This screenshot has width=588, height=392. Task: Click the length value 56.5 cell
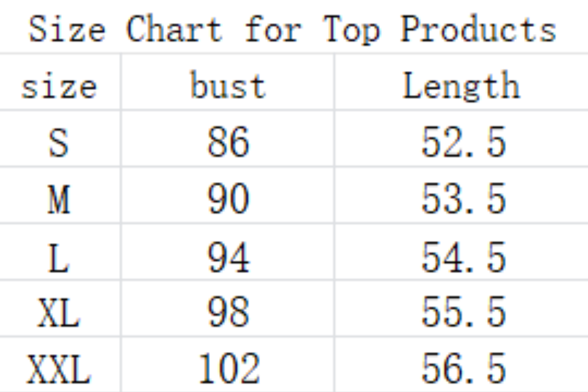click(x=463, y=368)
